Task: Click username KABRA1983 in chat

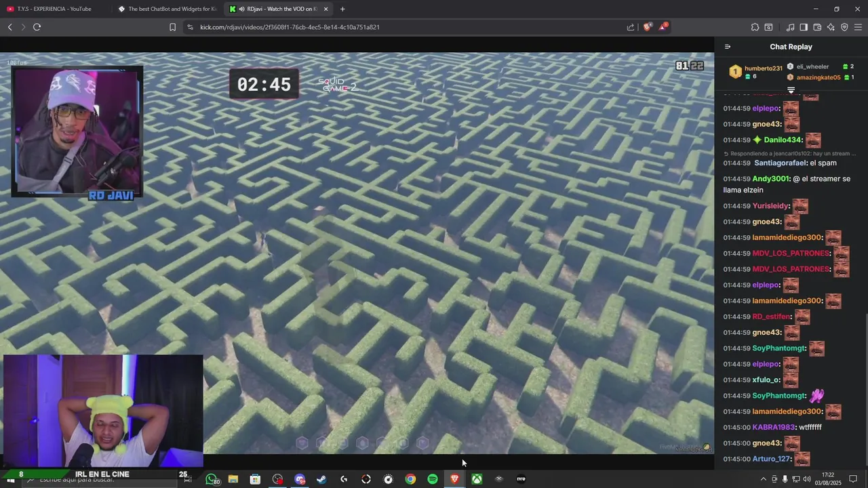Action: pyautogui.click(x=774, y=428)
